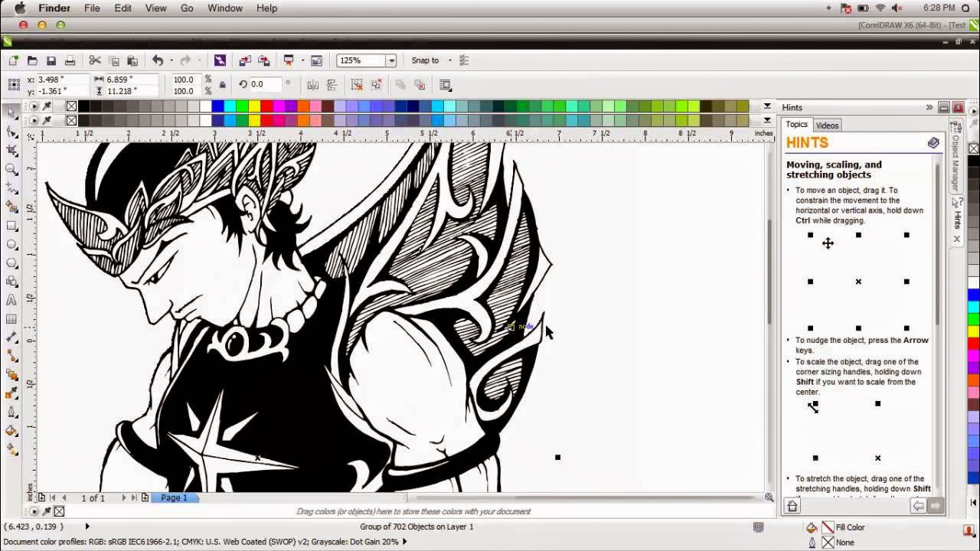Pick the red swatch from the palette
Screen dimensions: 980x551
266,106
